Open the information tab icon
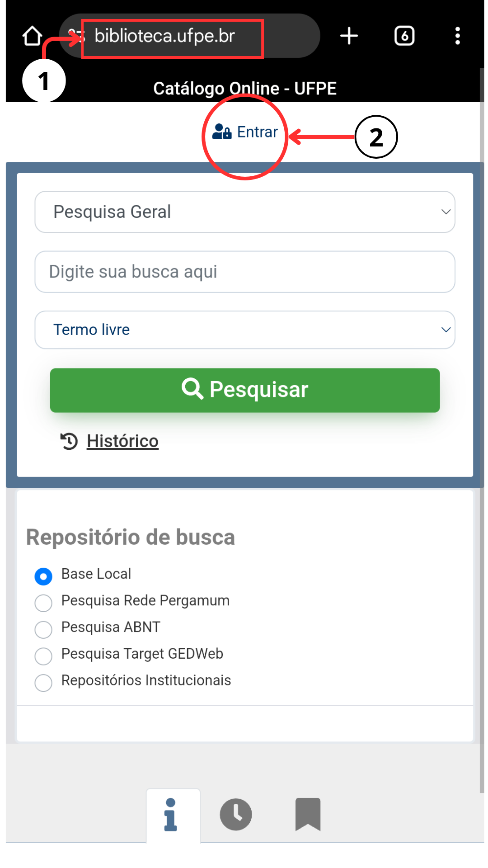This screenshot has width=488, height=868. pyautogui.click(x=171, y=815)
